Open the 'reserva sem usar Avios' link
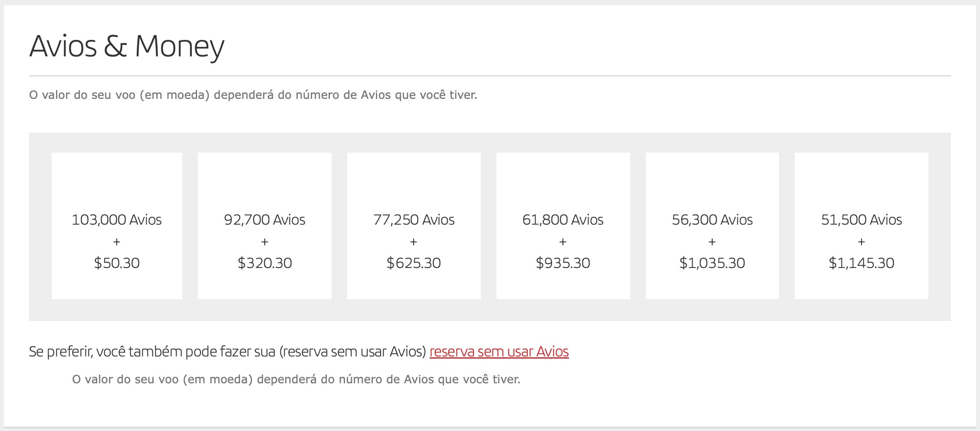980x431 pixels. pos(499,351)
